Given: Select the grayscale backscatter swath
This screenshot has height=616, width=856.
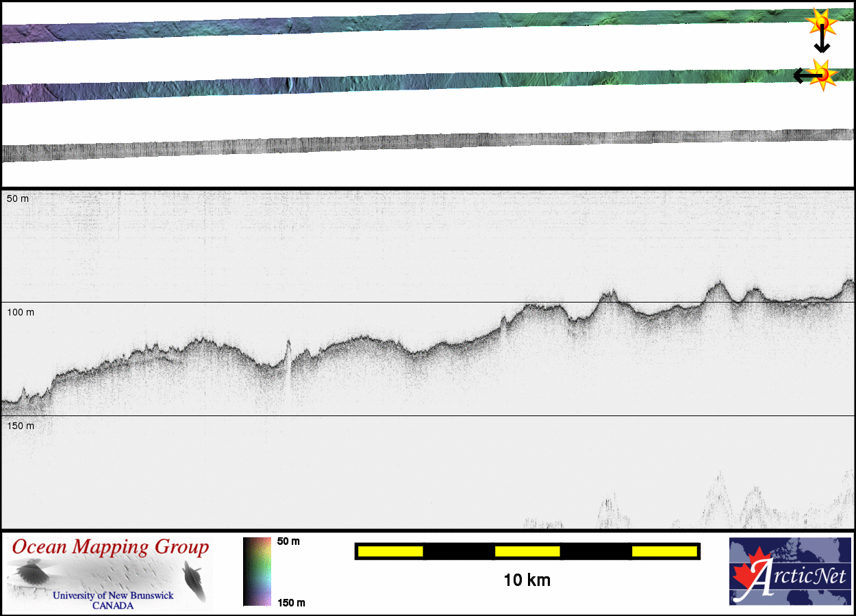Looking at the screenshot, I should pos(411,144).
